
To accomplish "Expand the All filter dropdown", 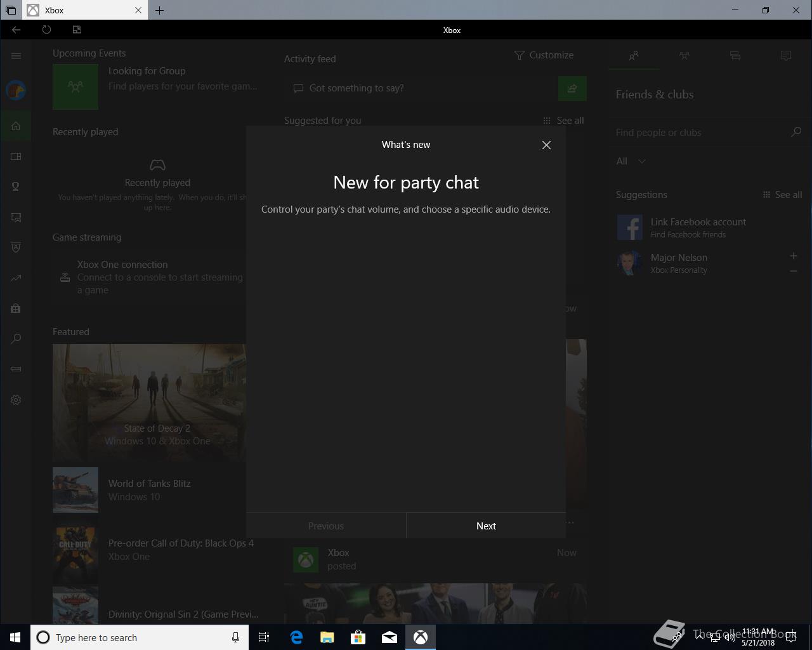I will (x=631, y=161).
